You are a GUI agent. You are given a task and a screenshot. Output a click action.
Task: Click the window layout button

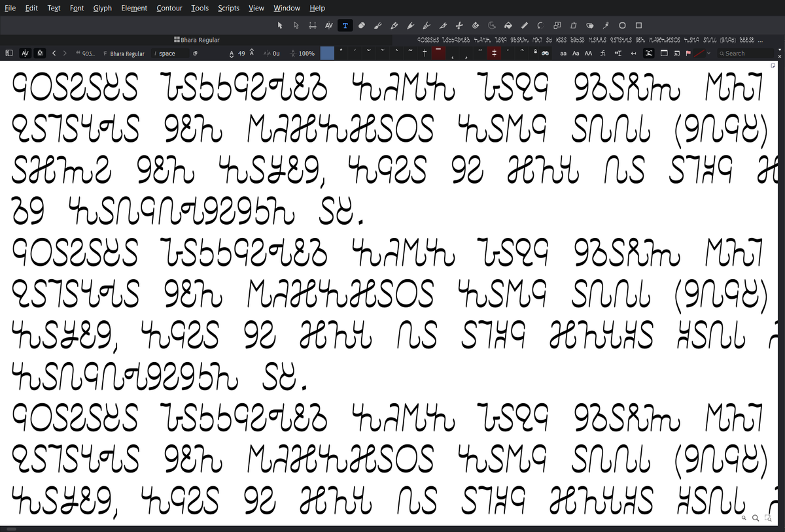click(x=664, y=53)
